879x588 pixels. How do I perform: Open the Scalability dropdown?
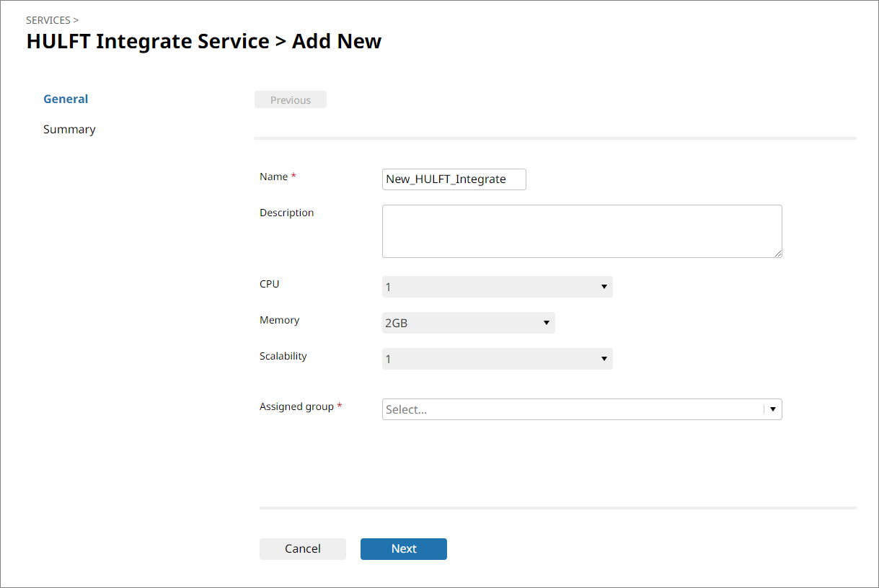point(497,359)
